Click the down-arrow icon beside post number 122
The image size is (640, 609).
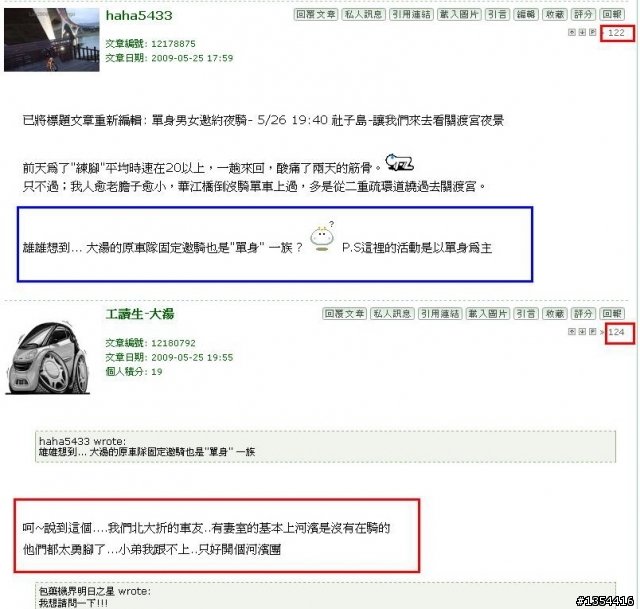tap(582, 32)
